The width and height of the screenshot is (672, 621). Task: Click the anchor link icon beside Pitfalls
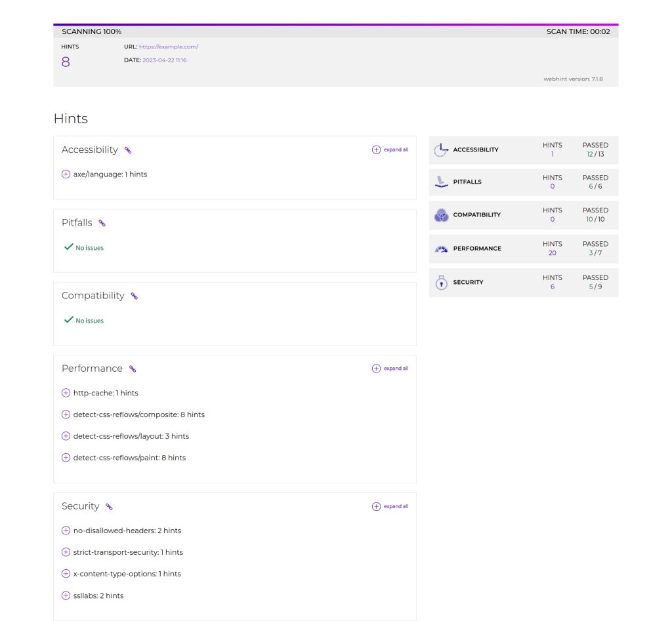tap(102, 223)
